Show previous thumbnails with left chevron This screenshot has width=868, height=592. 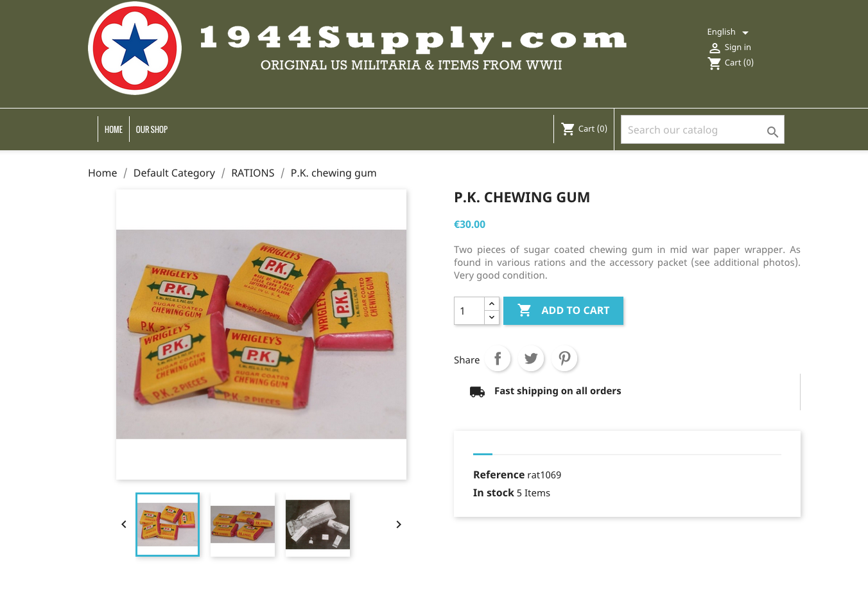pyautogui.click(x=124, y=525)
